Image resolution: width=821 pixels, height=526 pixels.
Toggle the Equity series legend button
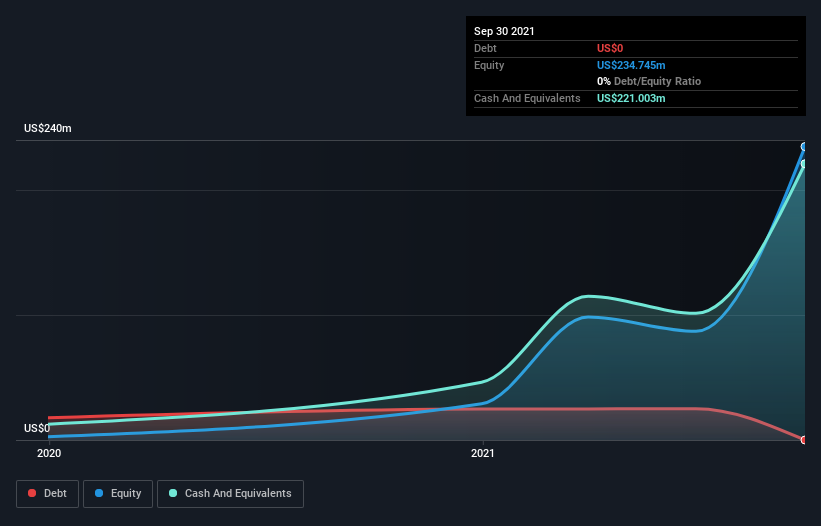click(x=118, y=494)
